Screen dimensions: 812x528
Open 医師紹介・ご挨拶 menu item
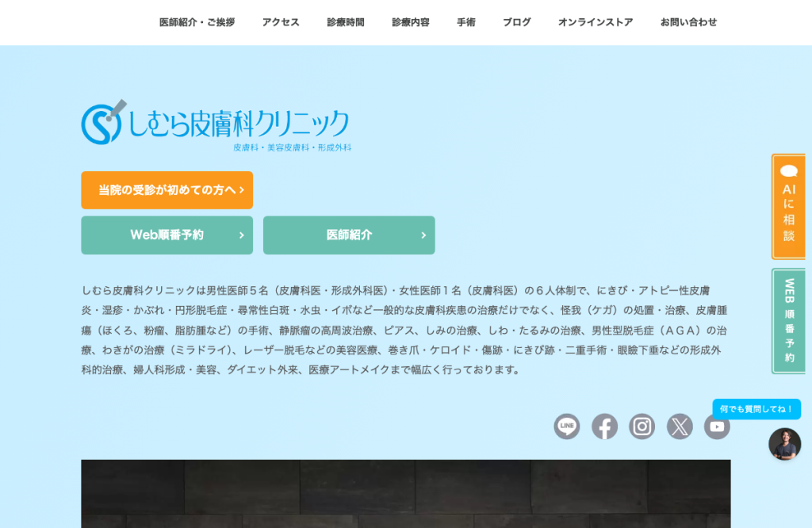pyautogui.click(x=197, y=22)
